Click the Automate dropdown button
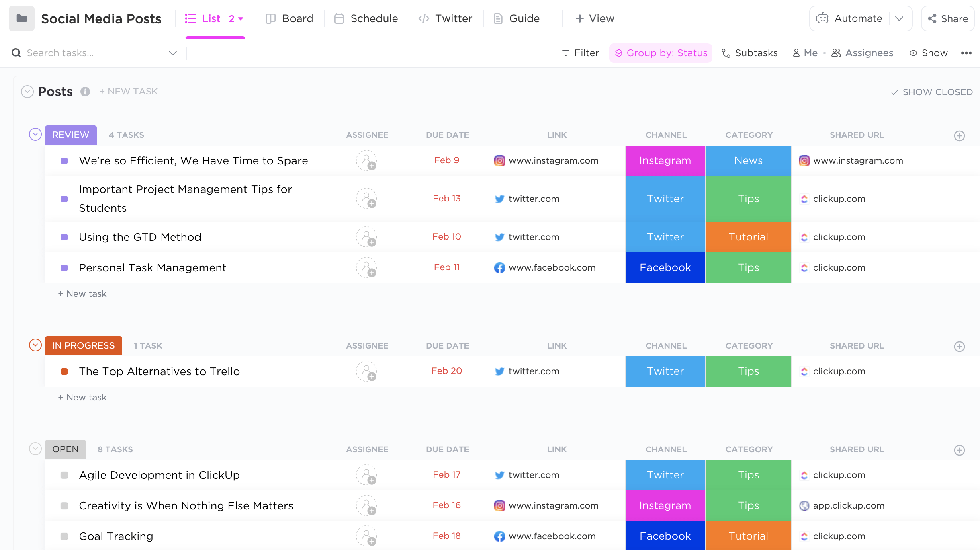 [x=900, y=18]
